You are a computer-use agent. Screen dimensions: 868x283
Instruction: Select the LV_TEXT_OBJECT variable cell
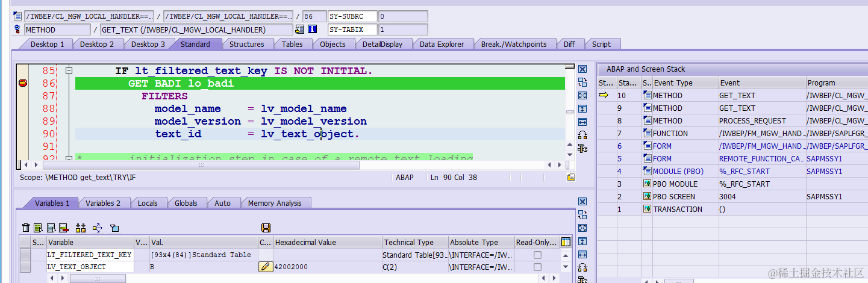coord(90,267)
